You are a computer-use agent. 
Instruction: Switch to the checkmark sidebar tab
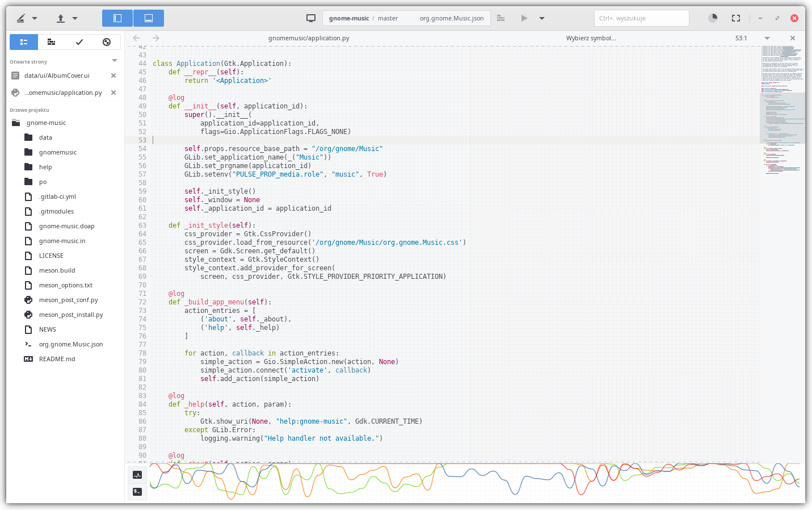tap(79, 42)
